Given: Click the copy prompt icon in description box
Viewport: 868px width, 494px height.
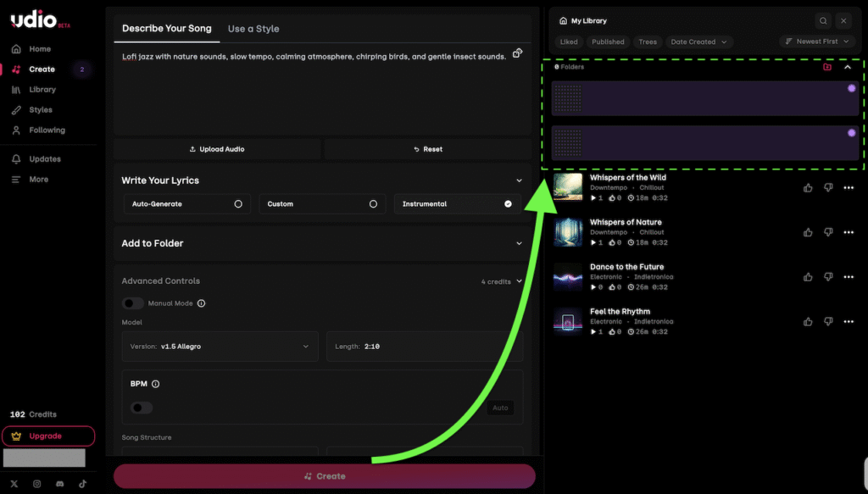Looking at the screenshot, I should coord(517,53).
